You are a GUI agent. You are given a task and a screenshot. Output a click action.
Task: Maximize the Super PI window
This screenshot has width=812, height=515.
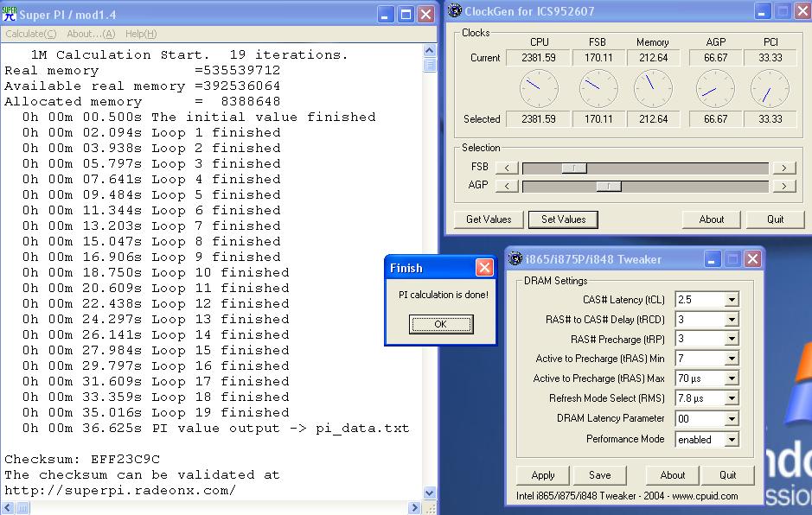406,15
